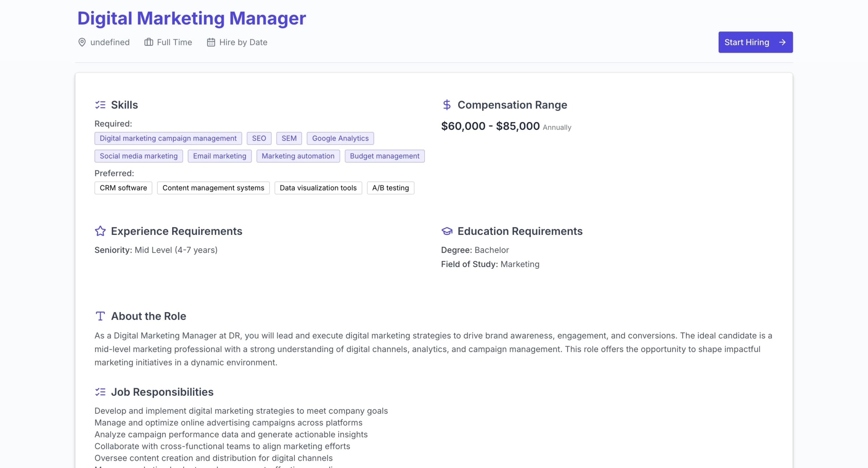Click the text icon beside About the Role
This screenshot has width=868, height=468.
[100, 316]
